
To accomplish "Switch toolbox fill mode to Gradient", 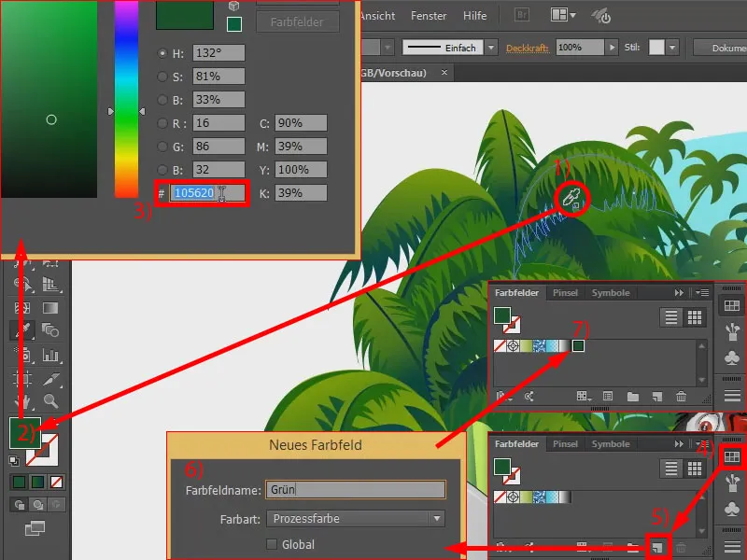I will click(x=38, y=482).
